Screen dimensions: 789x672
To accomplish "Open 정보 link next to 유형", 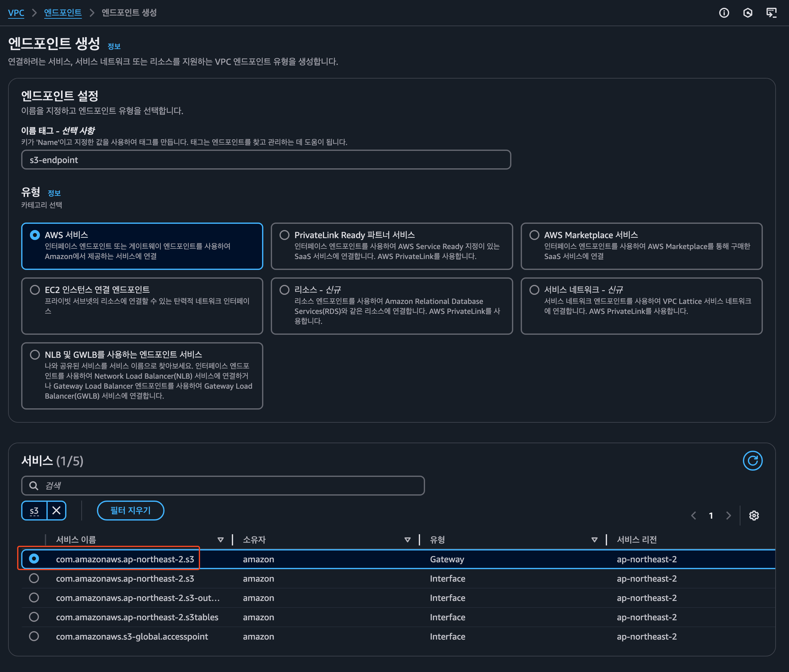I will click(54, 193).
